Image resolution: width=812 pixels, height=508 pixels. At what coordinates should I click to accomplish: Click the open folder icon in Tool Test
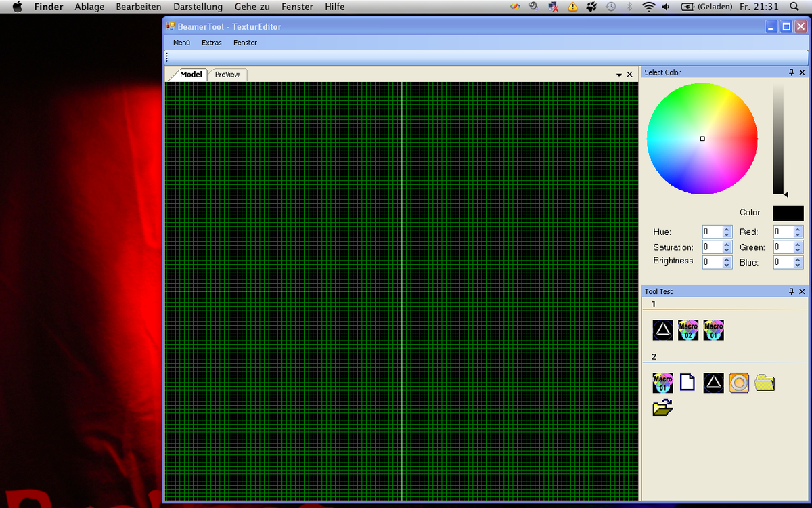point(663,407)
